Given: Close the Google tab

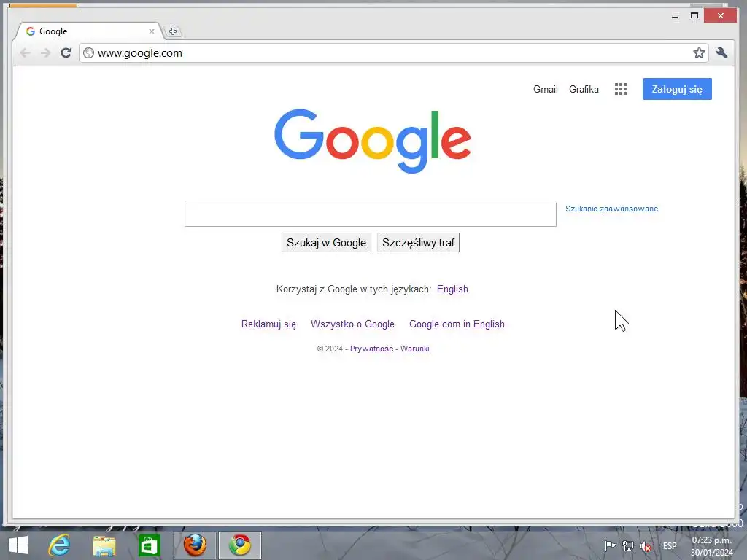Looking at the screenshot, I should 152,31.
